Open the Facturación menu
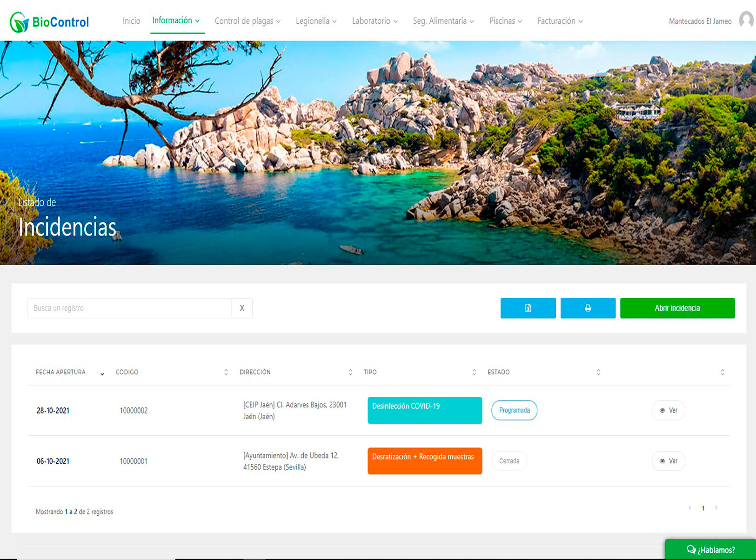The image size is (756, 560). [560, 21]
